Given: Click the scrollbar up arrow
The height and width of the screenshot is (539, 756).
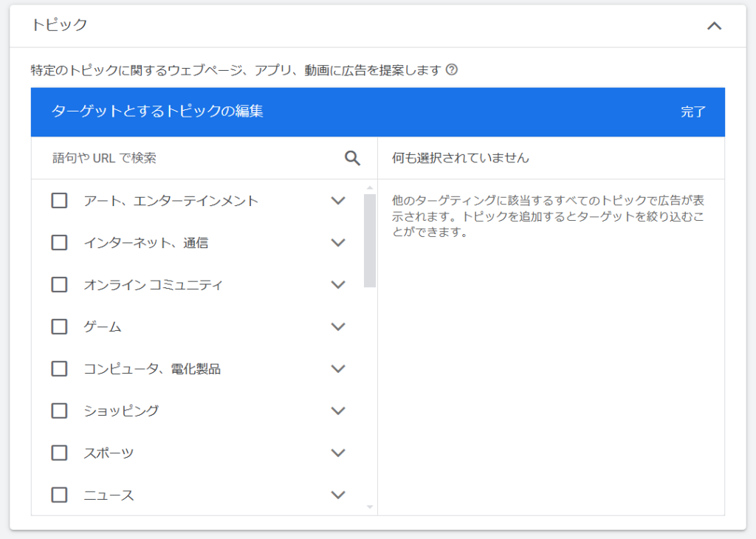Looking at the screenshot, I should pos(370,188).
